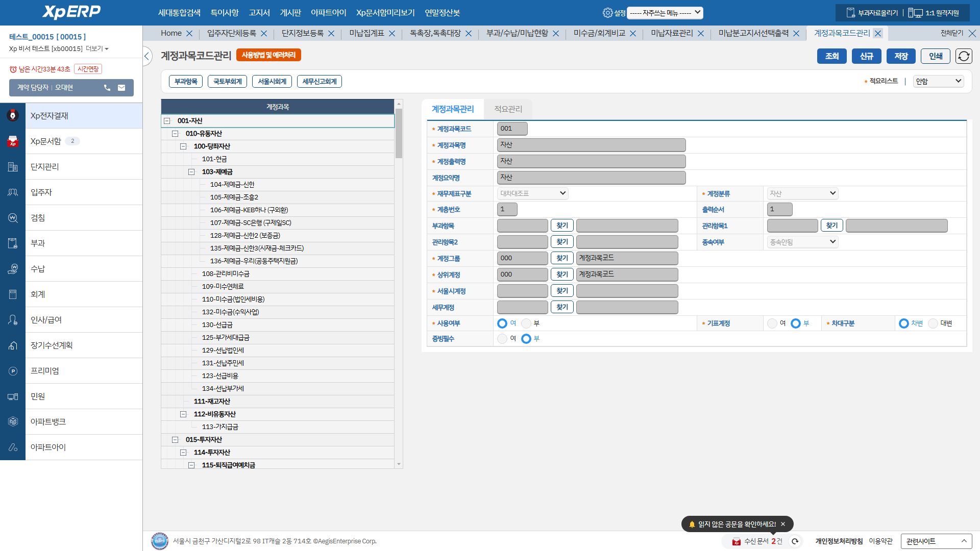This screenshot has height=551, width=980.
Task: Click the 검침 sidebar icon
Action: (x=13, y=218)
